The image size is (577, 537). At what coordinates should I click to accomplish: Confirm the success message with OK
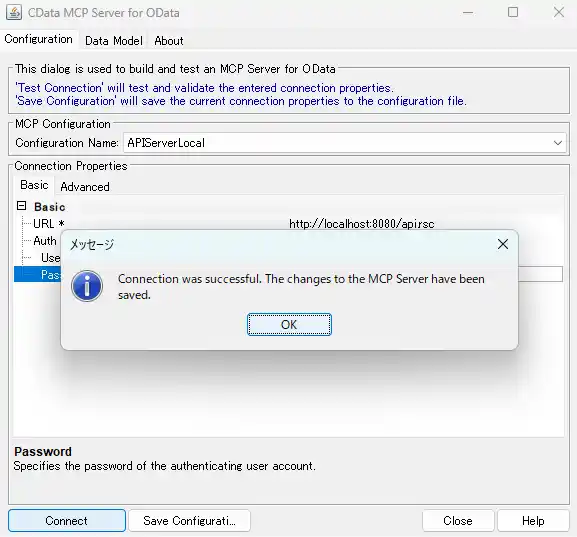289,325
